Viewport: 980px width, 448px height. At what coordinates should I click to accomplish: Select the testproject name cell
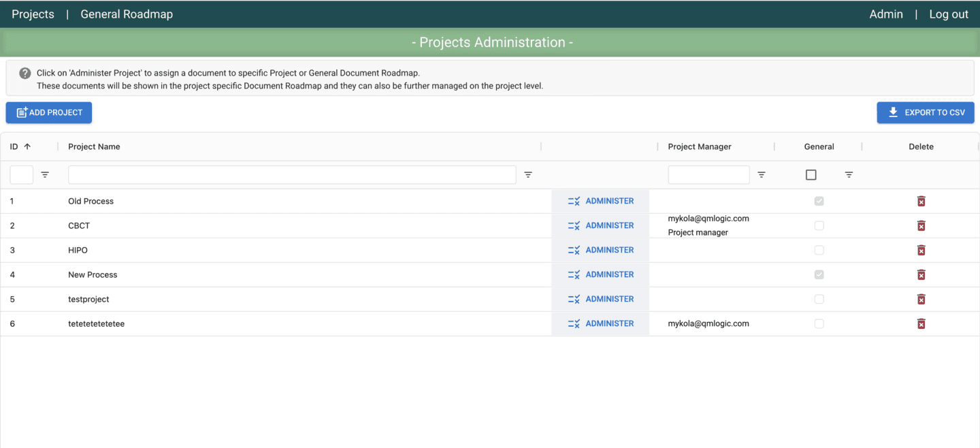[x=88, y=299]
